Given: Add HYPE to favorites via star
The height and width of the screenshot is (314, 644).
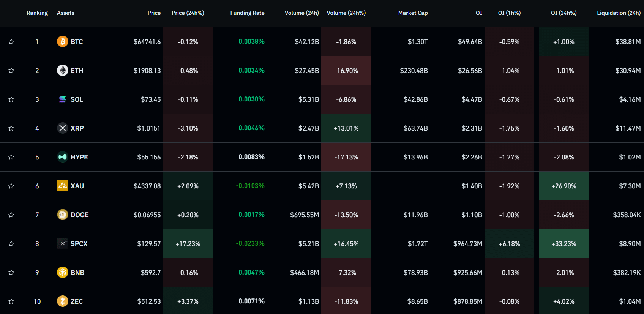Looking at the screenshot, I should click(11, 157).
